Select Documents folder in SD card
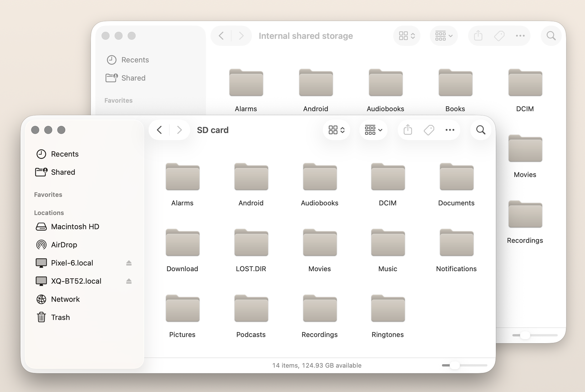The height and width of the screenshot is (392, 585). pos(456,185)
